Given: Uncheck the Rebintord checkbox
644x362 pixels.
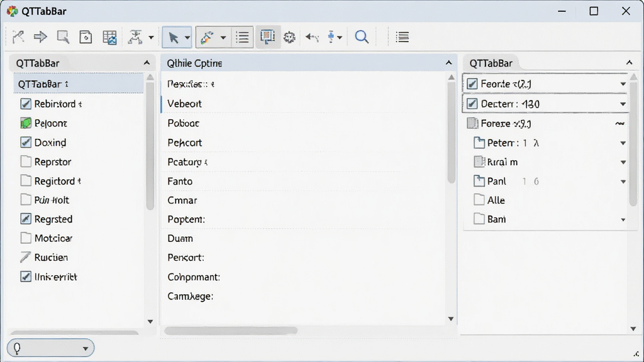Looking at the screenshot, I should (25, 104).
